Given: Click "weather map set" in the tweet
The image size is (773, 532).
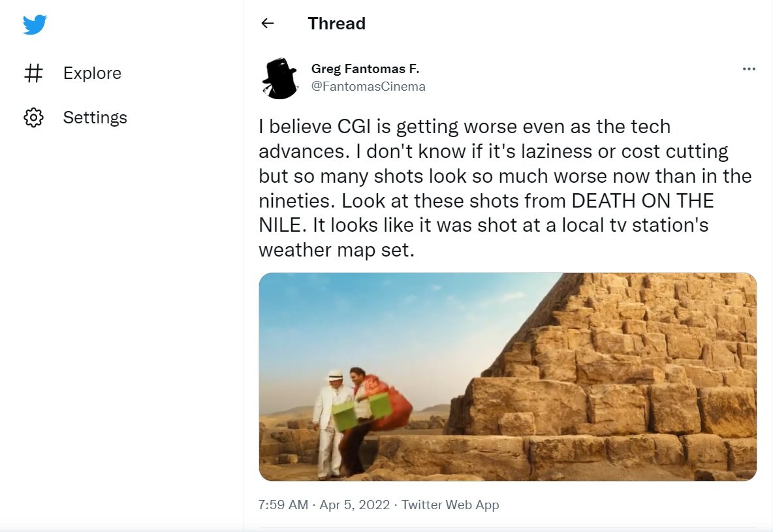Looking at the screenshot, I should pos(336,250).
